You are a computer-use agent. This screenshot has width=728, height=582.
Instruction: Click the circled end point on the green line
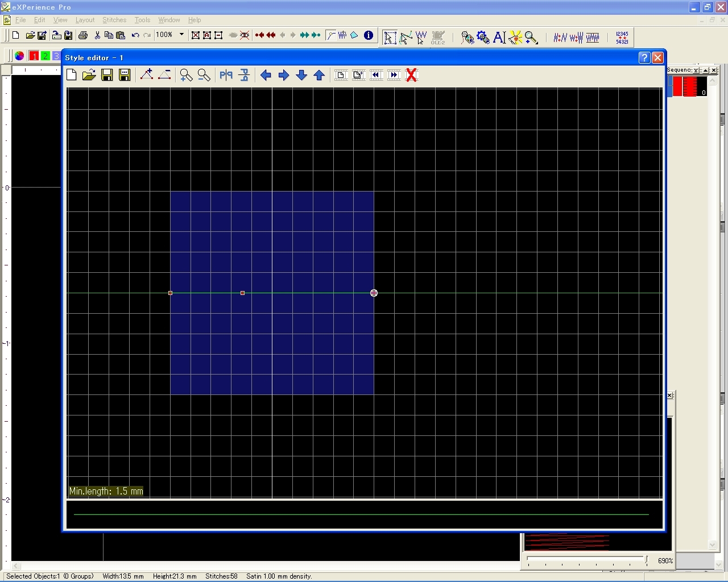tap(374, 293)
